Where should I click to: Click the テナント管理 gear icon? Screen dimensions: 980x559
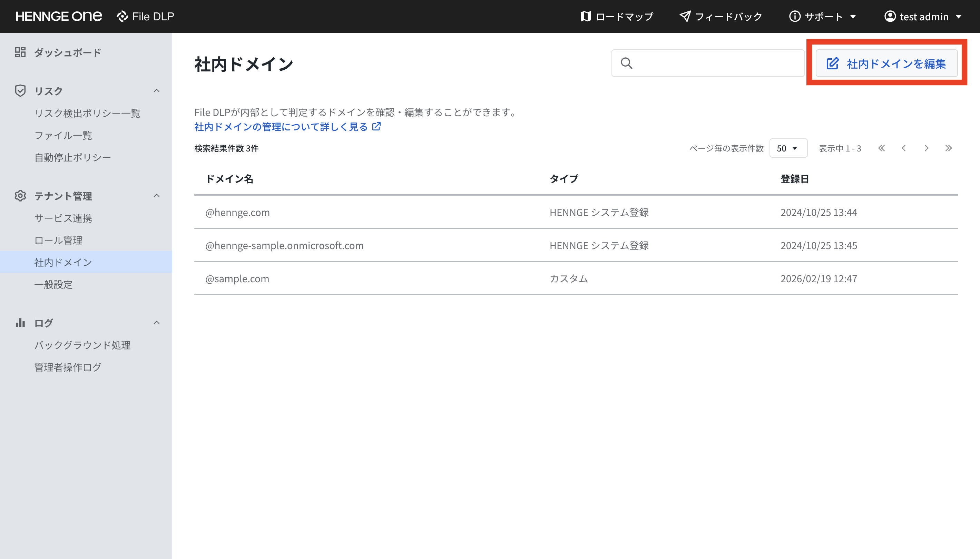tap(20, 196)
